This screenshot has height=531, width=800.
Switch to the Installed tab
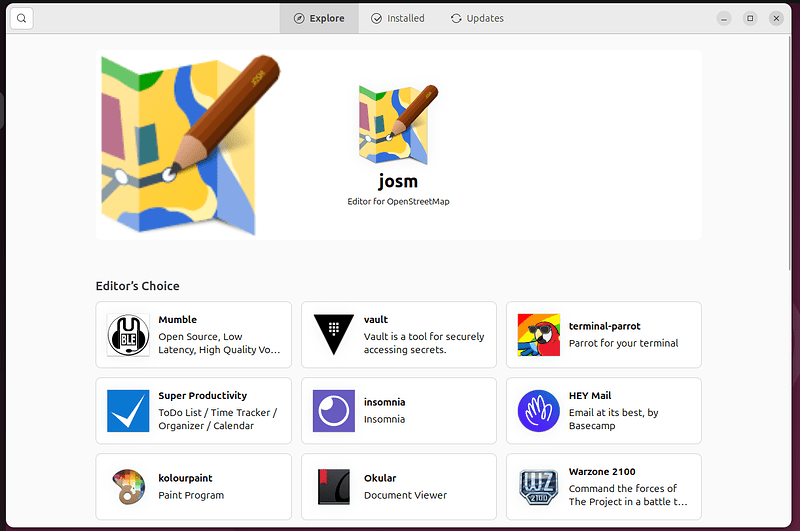coord(398,18)
